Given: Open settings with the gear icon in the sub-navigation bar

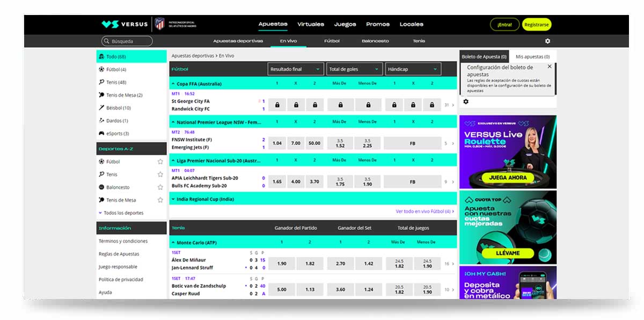Looking at the screenshot, I should (x=547, y=41).
